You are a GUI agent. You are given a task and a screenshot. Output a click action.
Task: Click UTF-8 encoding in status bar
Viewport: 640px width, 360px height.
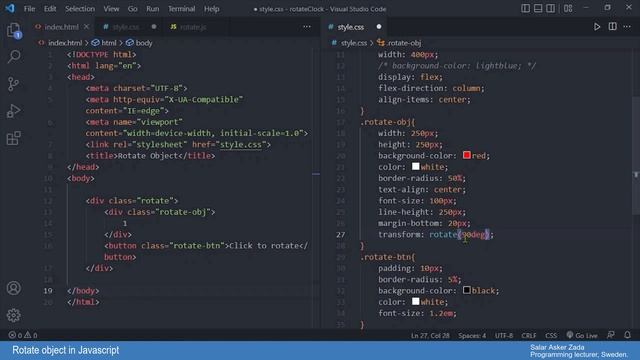[x=504, y=336]
